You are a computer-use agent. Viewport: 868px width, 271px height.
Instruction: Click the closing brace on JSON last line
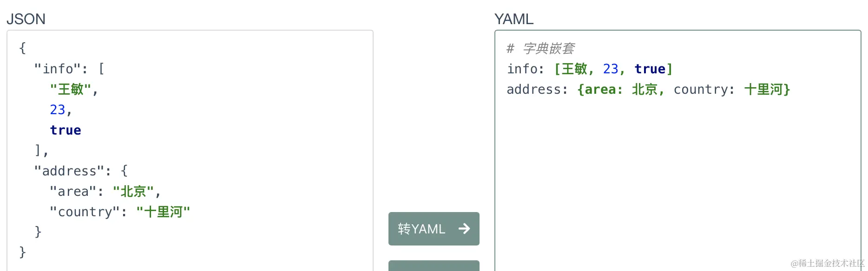click(x=22, y=252)
